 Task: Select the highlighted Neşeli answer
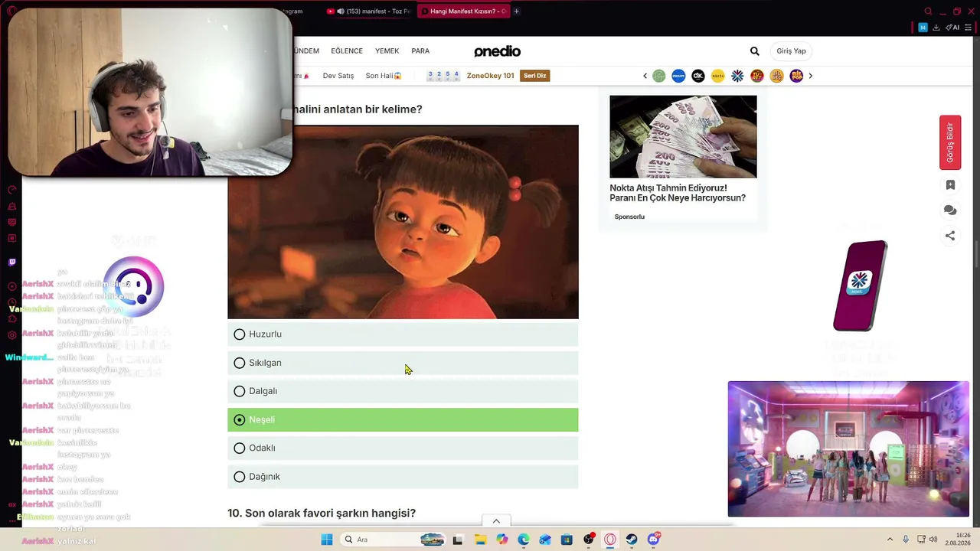pyautogui.click(x=403, y=419)
